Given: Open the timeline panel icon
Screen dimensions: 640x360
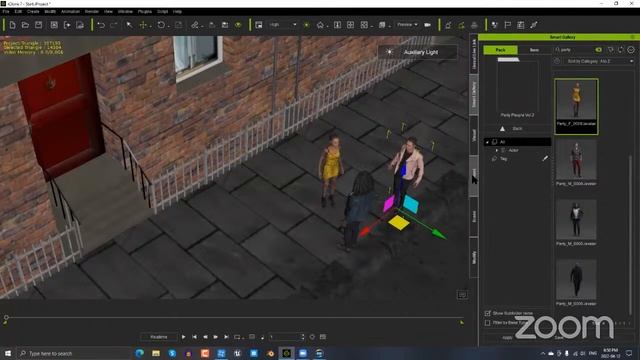Looking at the screenshot, I should click(323, 337).
